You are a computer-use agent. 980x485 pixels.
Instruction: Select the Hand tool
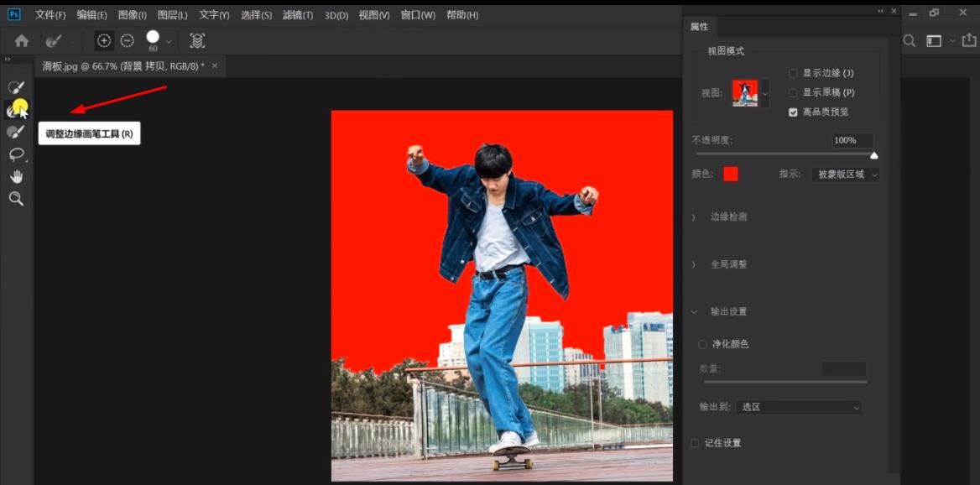click(16, 176)
